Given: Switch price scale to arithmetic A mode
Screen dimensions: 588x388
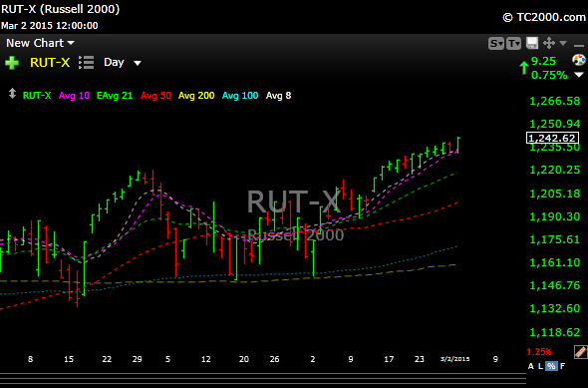Looking at the screenshot, I should (530, 366).
